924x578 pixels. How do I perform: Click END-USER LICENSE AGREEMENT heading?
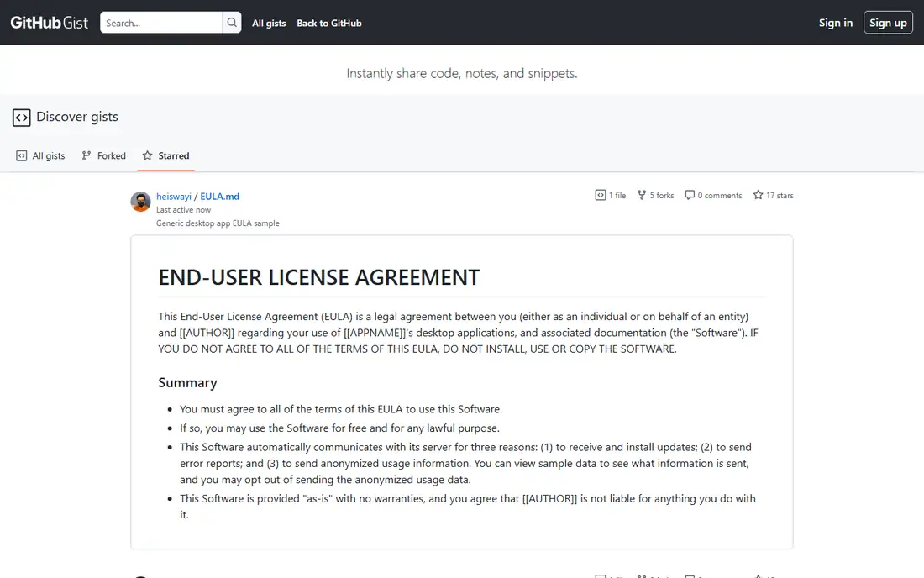(319, 277)
